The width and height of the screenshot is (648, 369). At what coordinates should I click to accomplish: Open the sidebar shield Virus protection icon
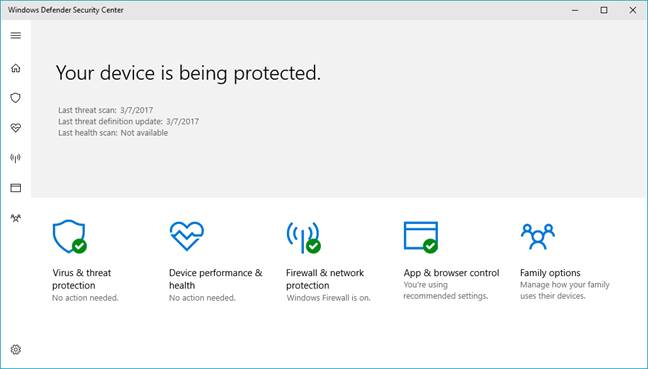[x=16, y=98]
